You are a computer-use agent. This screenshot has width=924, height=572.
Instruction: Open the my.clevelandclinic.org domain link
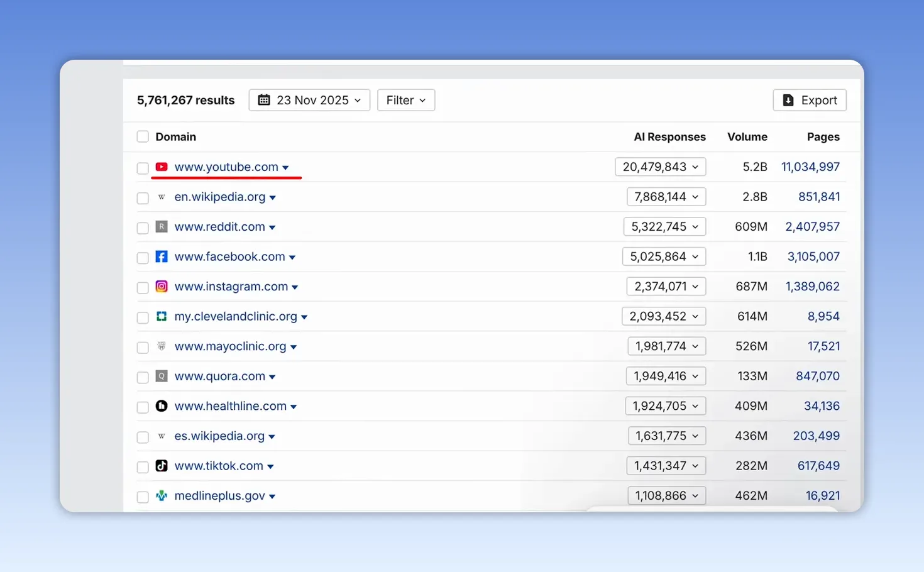236,316
